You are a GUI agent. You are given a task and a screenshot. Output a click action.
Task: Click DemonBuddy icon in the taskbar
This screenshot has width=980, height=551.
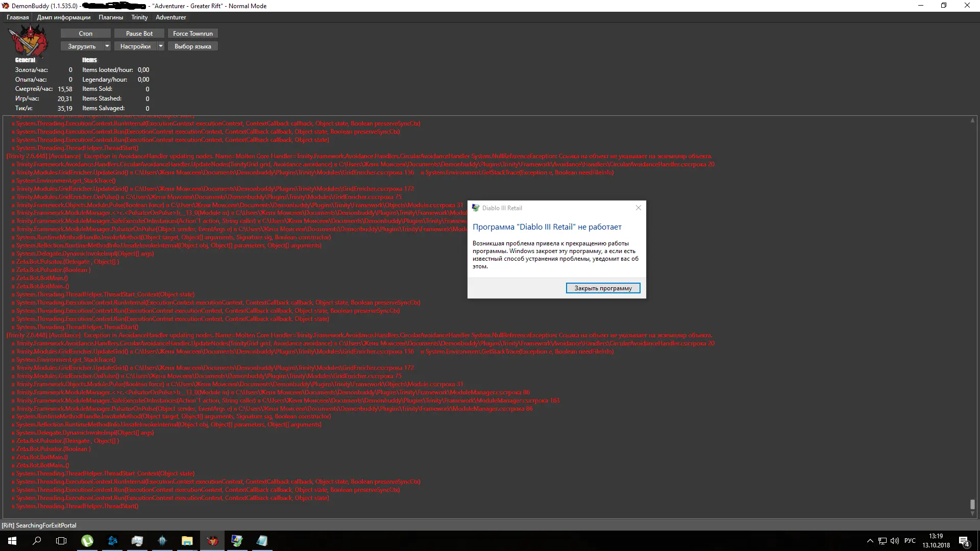click(x=212, y=541)
